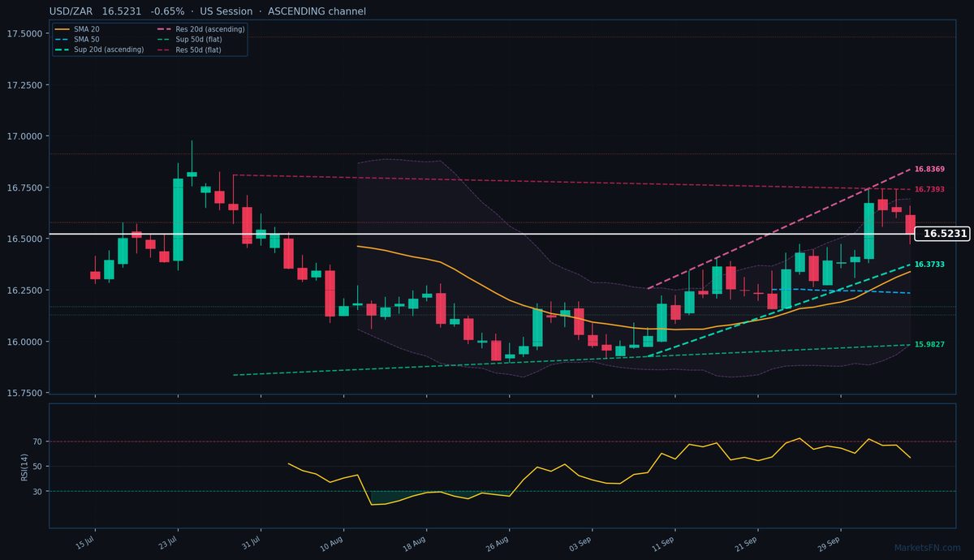Screen dimensions: 974x560
Task: Click the 16.3733 support price label
Action: click(929, 265)
